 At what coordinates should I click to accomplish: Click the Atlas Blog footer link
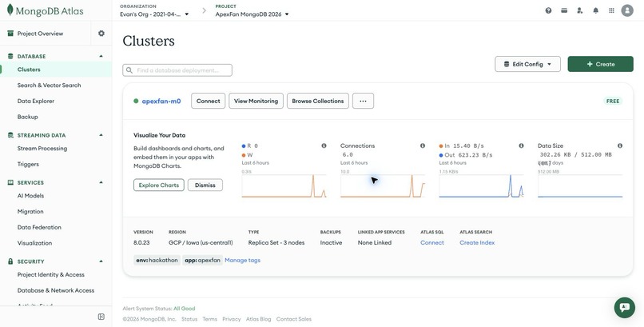258,319
